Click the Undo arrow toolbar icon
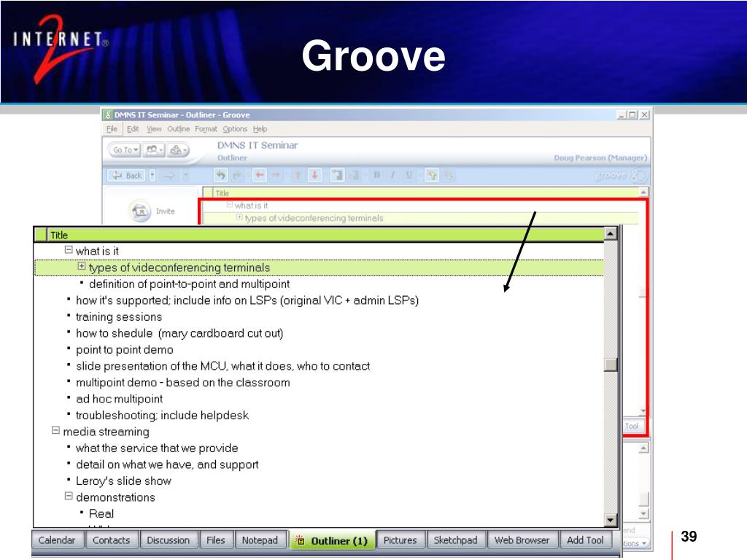747x560 pixels. pos(220,175)
